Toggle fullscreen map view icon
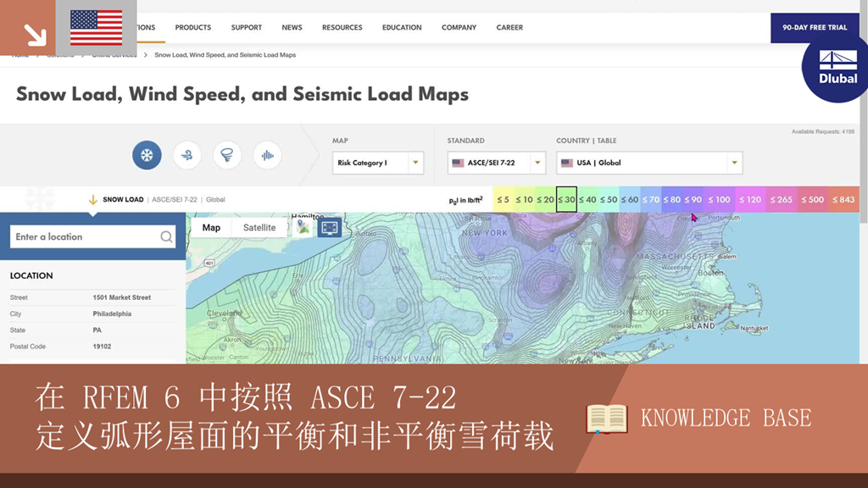 [x=330, y=227]
